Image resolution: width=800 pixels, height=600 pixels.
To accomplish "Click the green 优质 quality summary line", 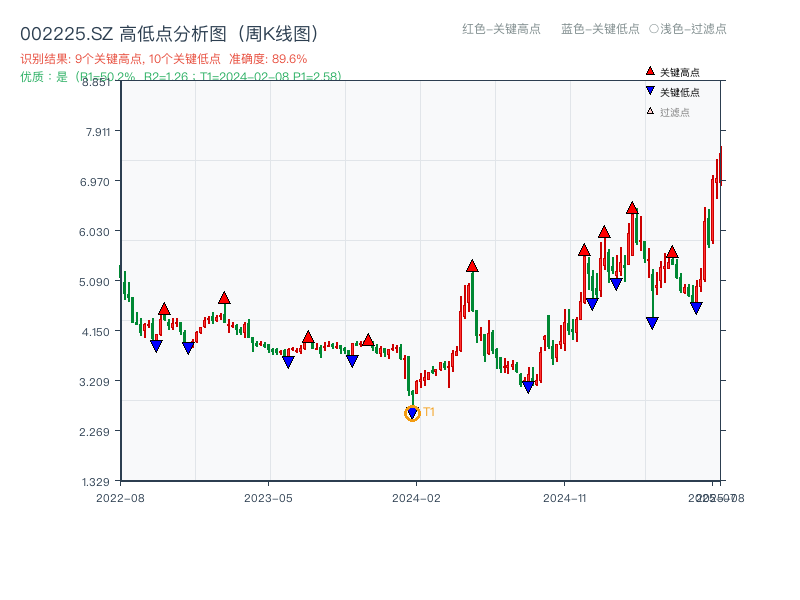I will tap(181, 77).
